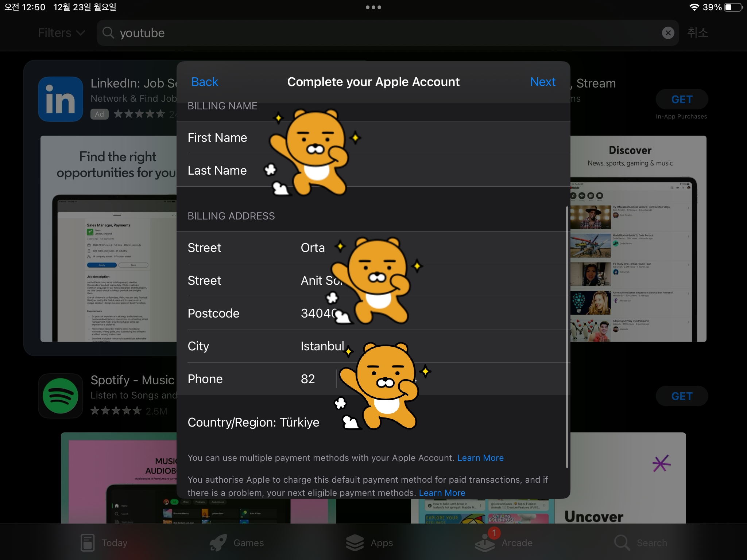Open the Games tab
The height and width of the screenshot is (560, 747).
236,542
